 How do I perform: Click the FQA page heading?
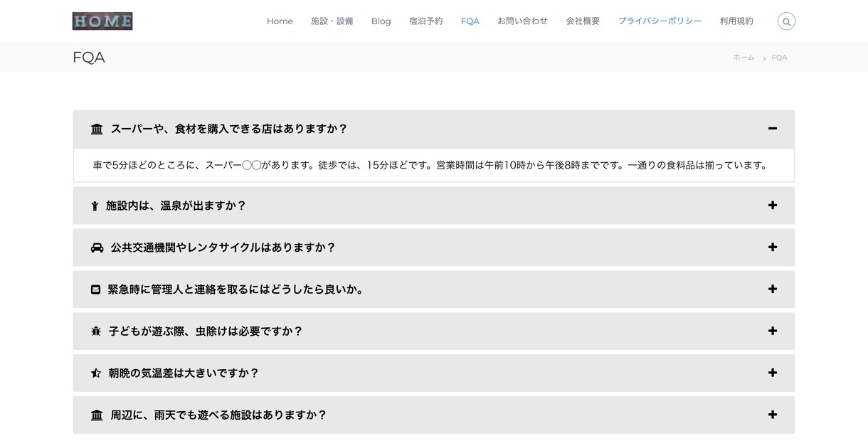[89, 58]
